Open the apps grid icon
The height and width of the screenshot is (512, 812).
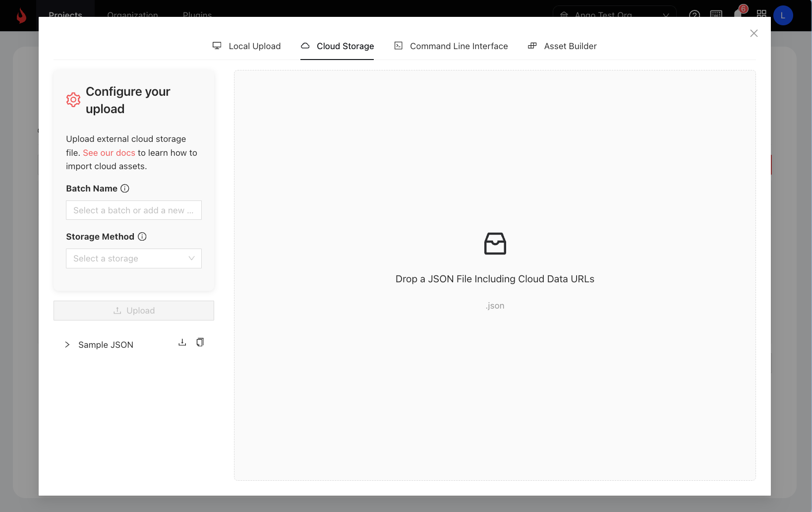[x=761, y=14]
